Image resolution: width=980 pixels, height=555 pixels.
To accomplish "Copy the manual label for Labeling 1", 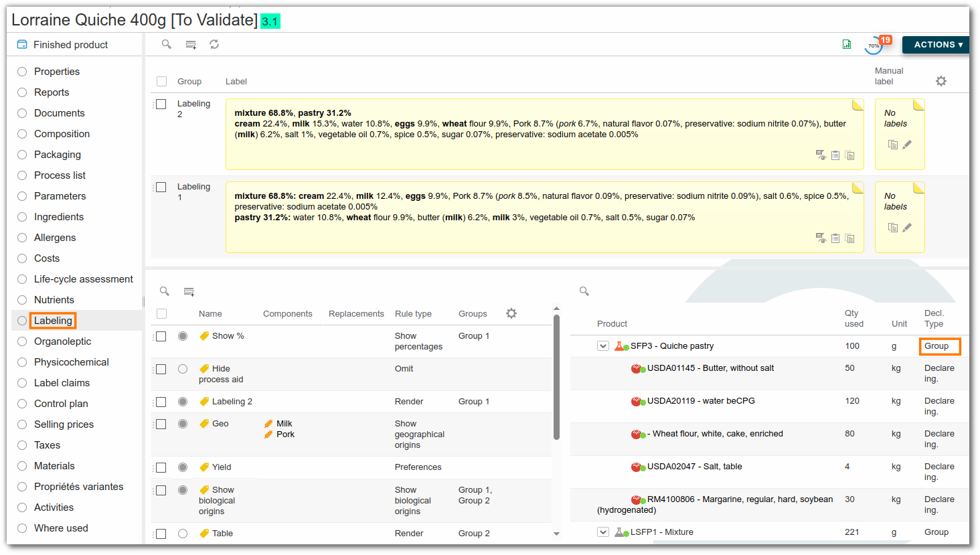I will [x=892, y=228].
